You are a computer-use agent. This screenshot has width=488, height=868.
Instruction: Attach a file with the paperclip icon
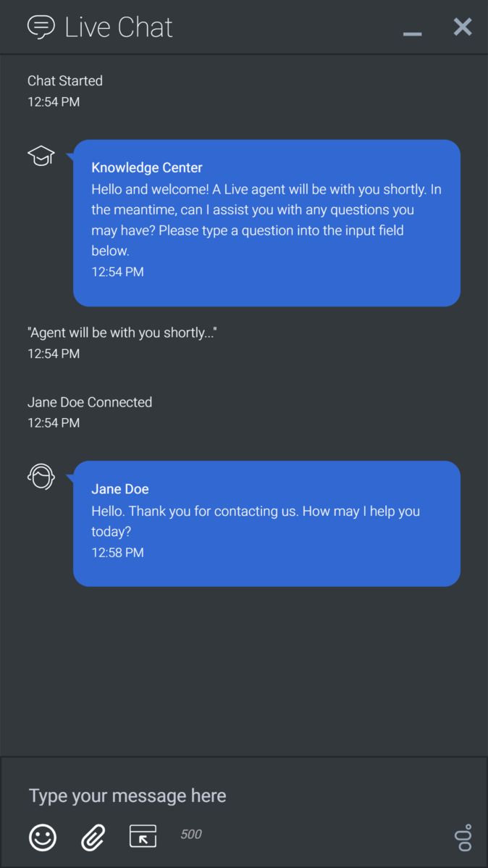[x=93, y=837]
